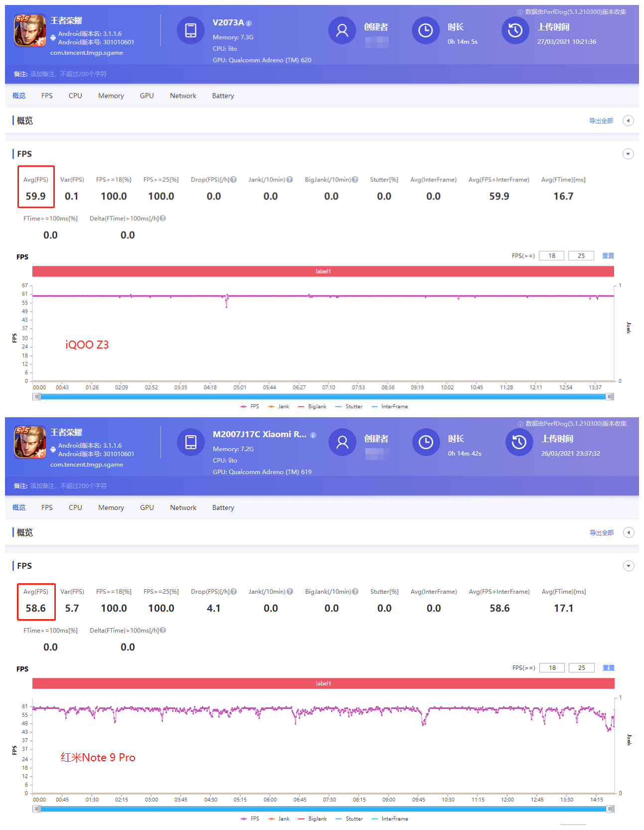The height and width of the screenshot is (830, 644).
Task: Switch to the Memory tab in top report
Action: [x=111, y=96]
